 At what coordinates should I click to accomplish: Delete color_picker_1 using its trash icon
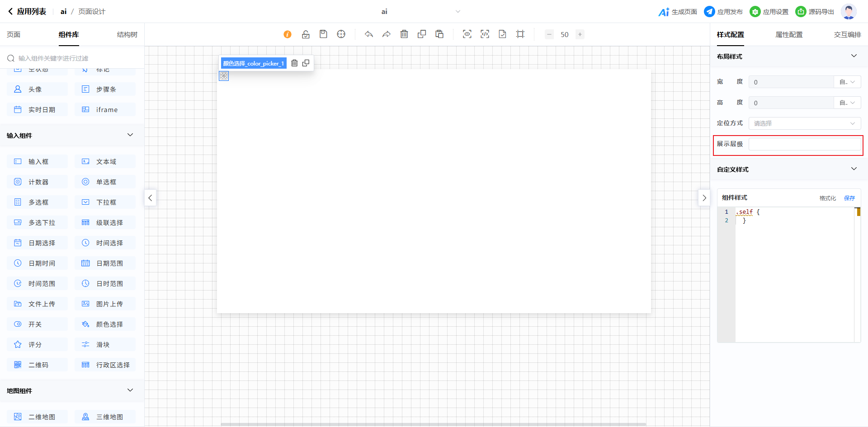(294, 63)
